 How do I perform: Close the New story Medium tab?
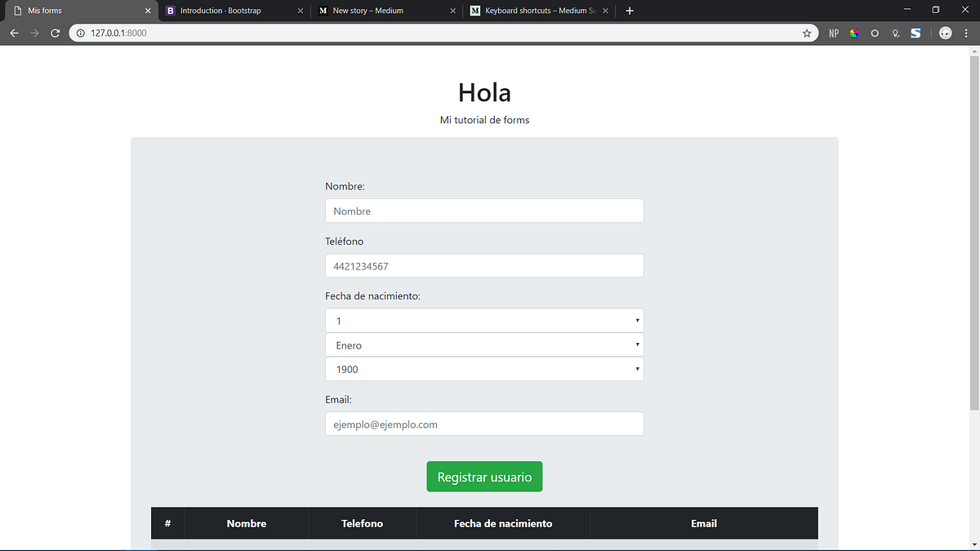[453, 11]
